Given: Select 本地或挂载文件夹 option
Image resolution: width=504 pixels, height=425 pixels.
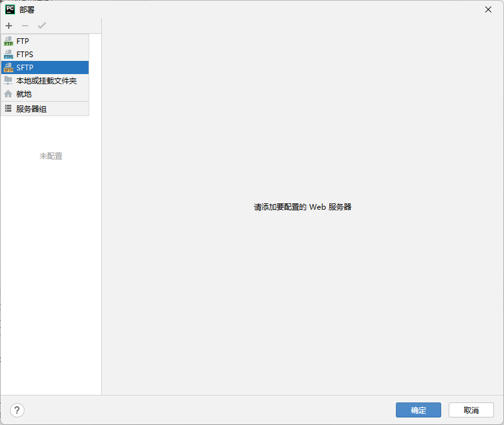Looking at the screenshot, I should tap(45, 80).
